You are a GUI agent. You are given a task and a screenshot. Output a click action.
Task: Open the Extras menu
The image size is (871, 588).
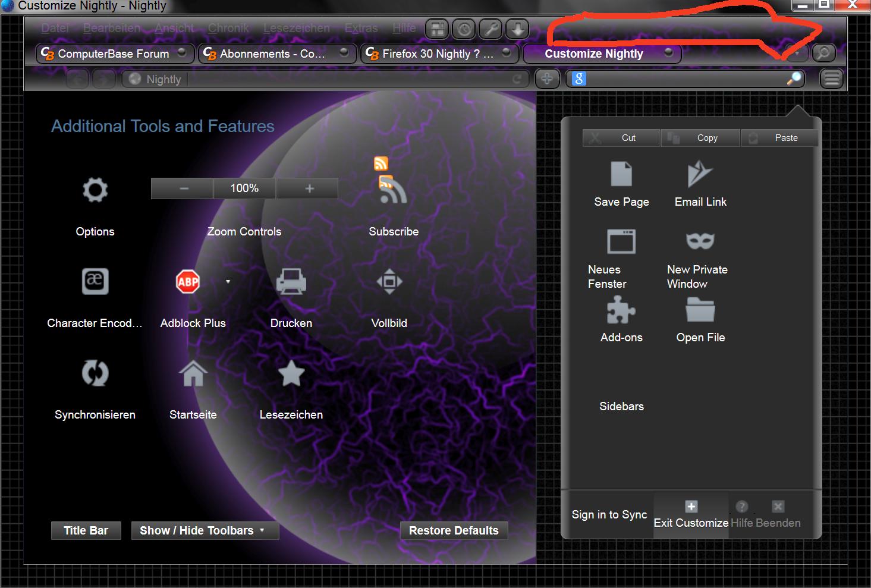coord(361,28)
